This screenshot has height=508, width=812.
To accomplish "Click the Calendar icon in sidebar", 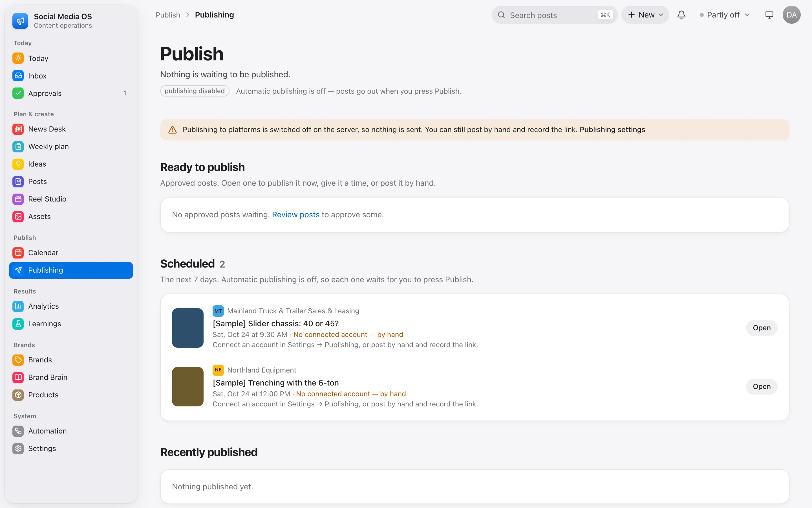I will pos(18,252).
